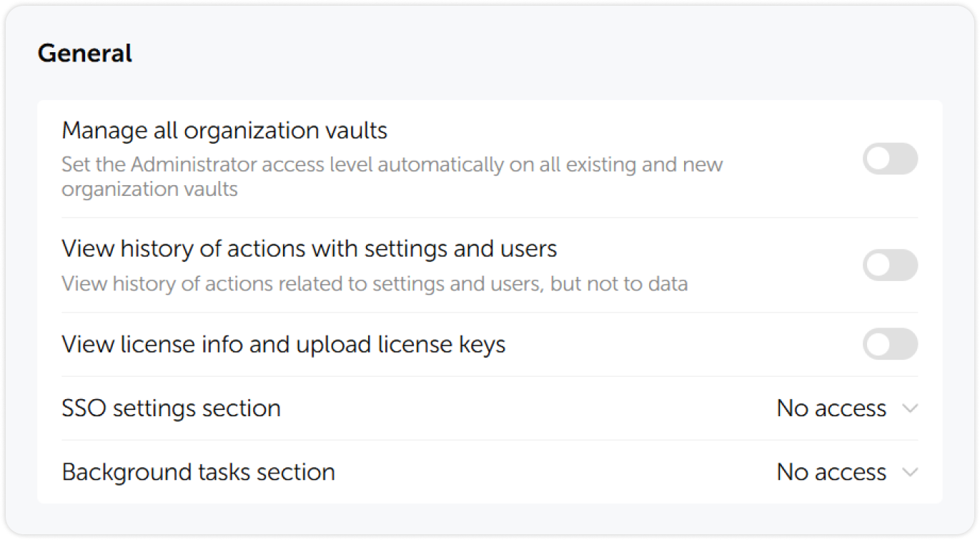Toggle the Manage all organization vaults switch
980x540 pixels.
(x=890, y=158)
